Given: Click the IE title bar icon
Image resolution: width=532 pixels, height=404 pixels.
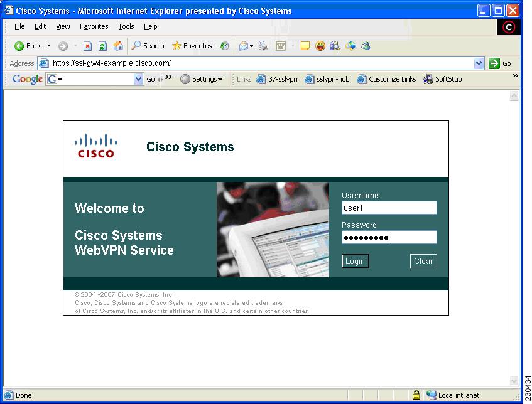Looking at the screenshot, I should 8,11.
